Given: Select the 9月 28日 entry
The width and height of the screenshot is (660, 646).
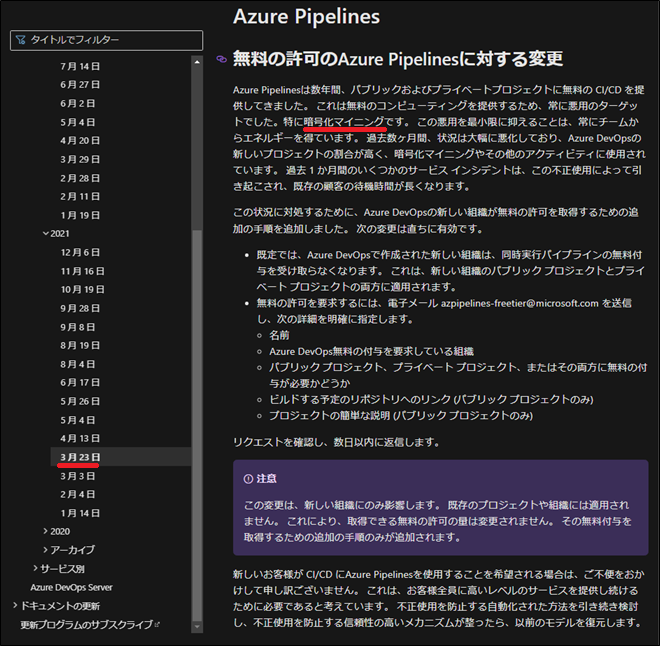Looking at the screenshot, I should coord(80,308).
